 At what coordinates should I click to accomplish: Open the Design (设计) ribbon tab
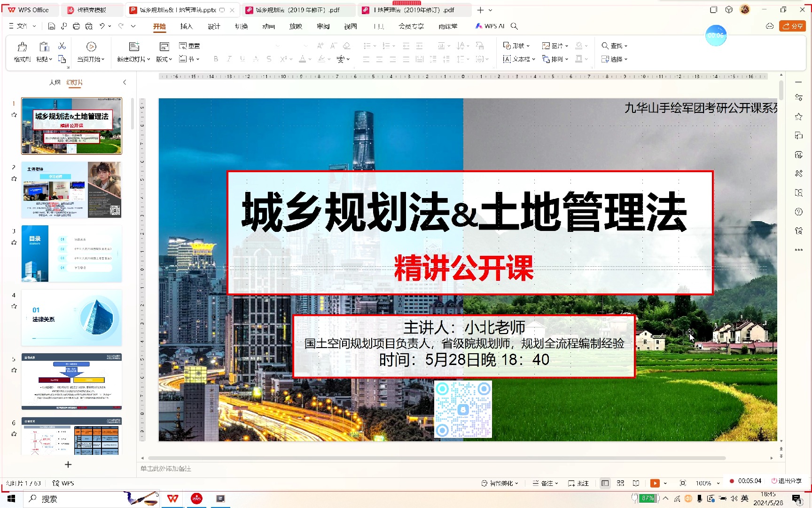coord(214,26)
